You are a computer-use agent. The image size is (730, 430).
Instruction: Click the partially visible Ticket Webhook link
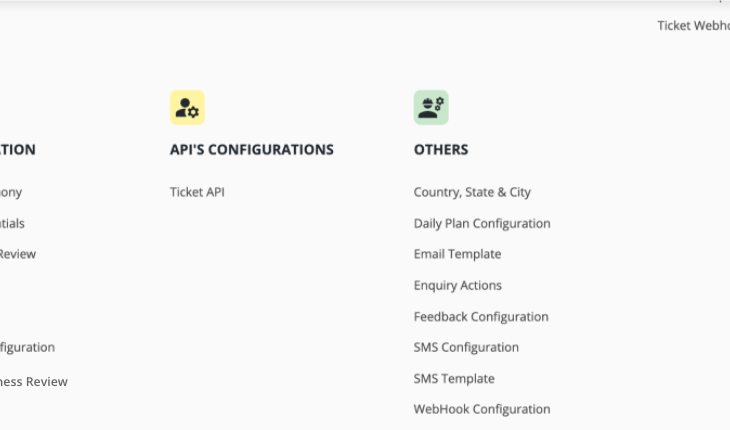693,26
